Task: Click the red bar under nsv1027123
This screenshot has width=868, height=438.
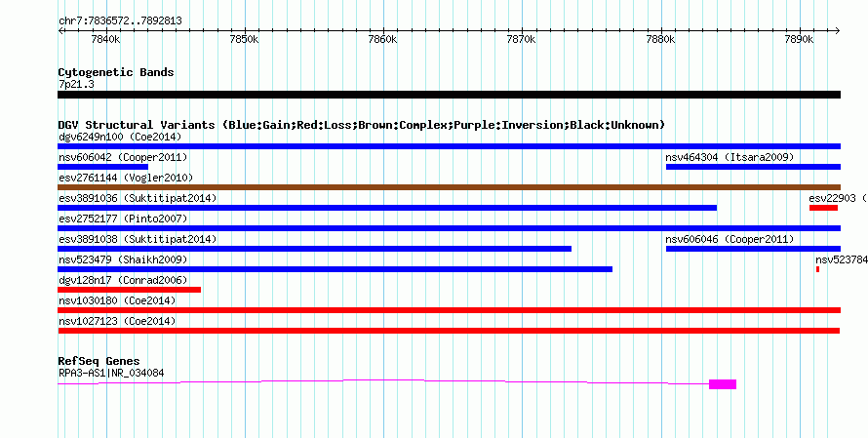Action: pos(449,331)
